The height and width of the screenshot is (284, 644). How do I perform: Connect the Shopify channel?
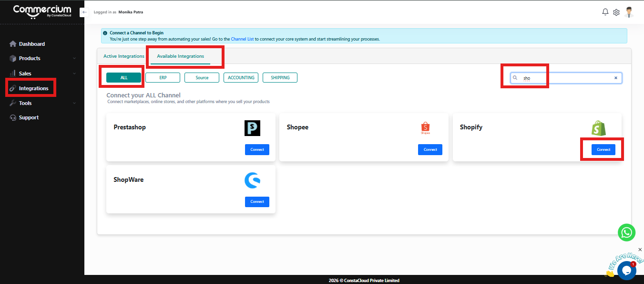tap(603, 149)
